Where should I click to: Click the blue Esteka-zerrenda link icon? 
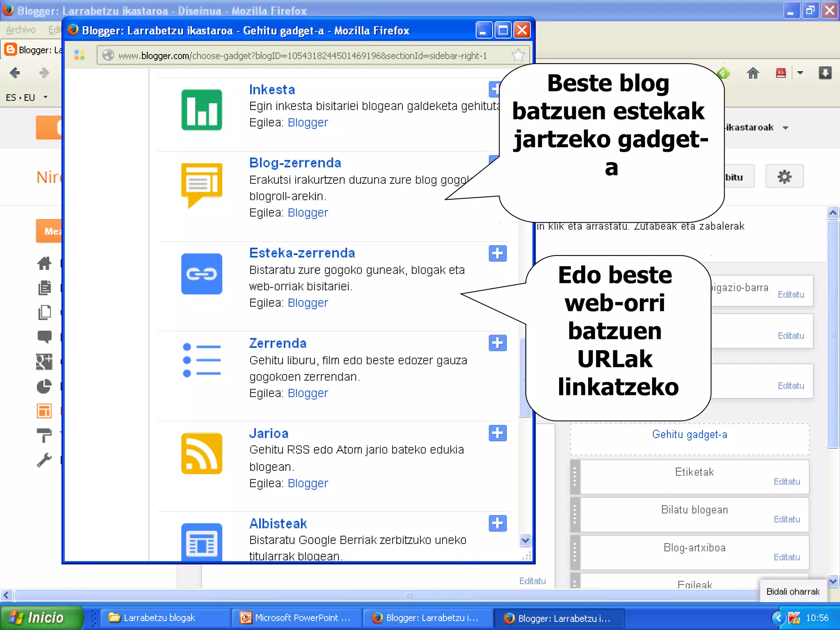(201, 274)
